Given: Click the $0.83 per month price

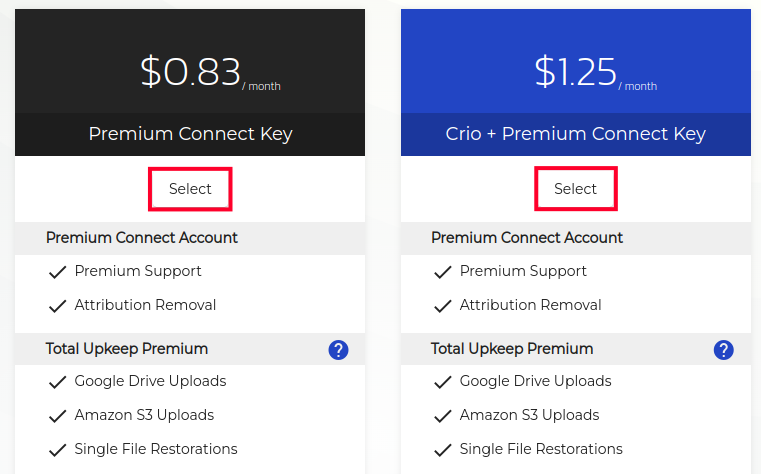Looking at the screenshot, I should 192,72.
